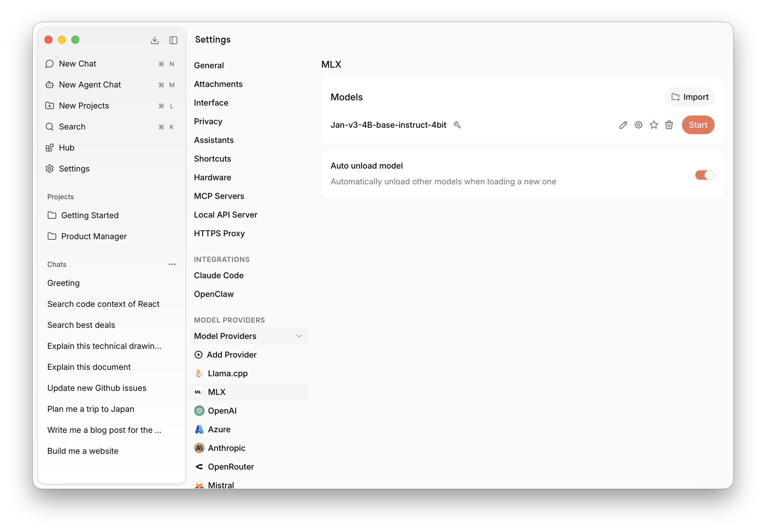Open the MCP Servers settings page

coord(219,196)
